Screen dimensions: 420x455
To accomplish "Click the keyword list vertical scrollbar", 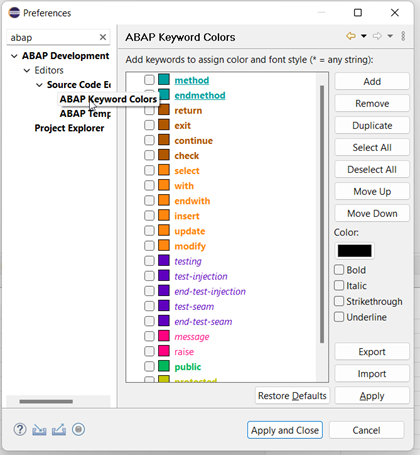I will click(x=322, y=213).
